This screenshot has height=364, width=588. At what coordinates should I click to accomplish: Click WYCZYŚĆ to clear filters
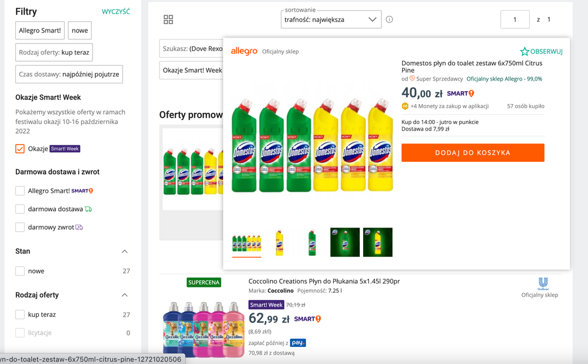[x=116, y=12]
